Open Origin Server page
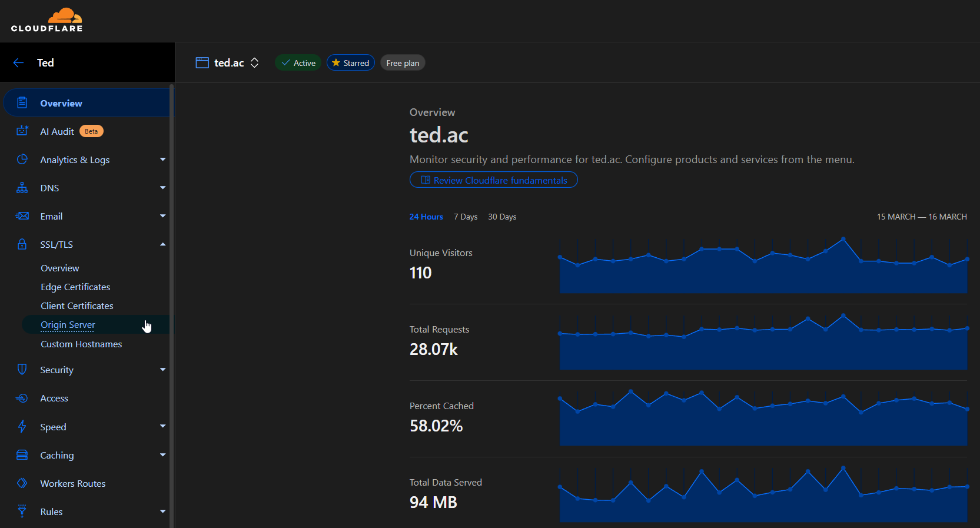Screen dimensions: 980x528 point(68,325)
